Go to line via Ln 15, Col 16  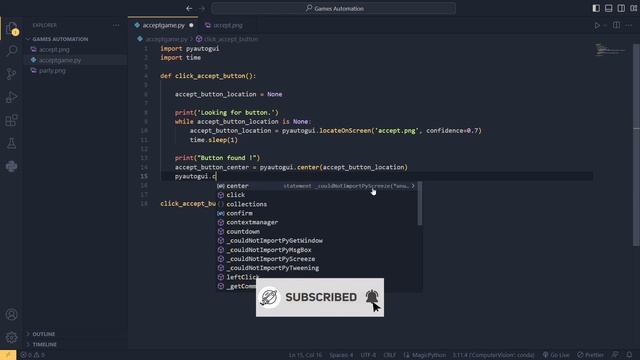coord(305,355)
